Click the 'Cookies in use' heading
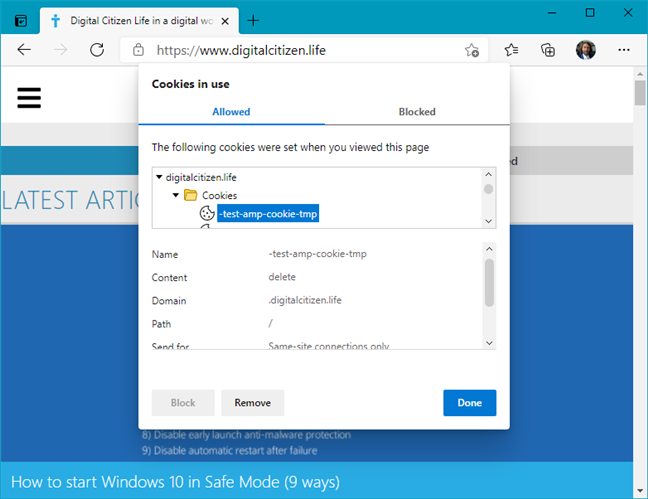Viewport: 648px width, 499px height. (191, 84)
